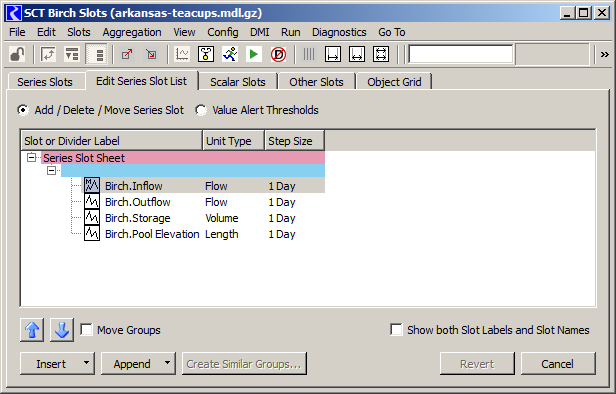The height and width of the screenshot is (394, 616).
Task: Click the fit columns double-arrow icon
Action: pos(357,54)
